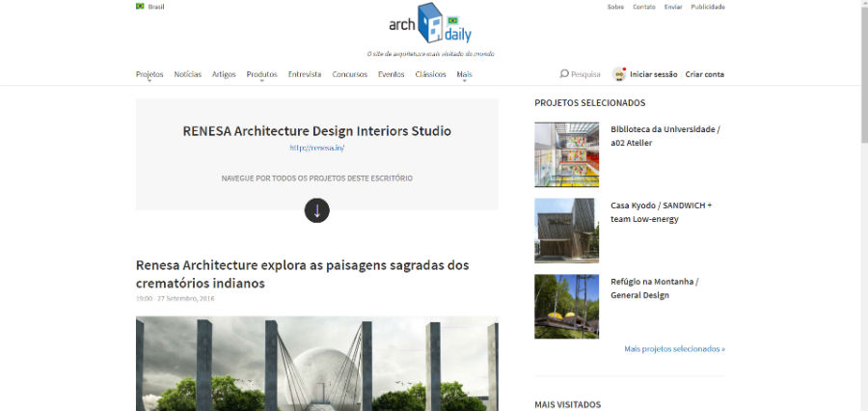Click the Brazil flag icon at top left

(x=140, y=7)
